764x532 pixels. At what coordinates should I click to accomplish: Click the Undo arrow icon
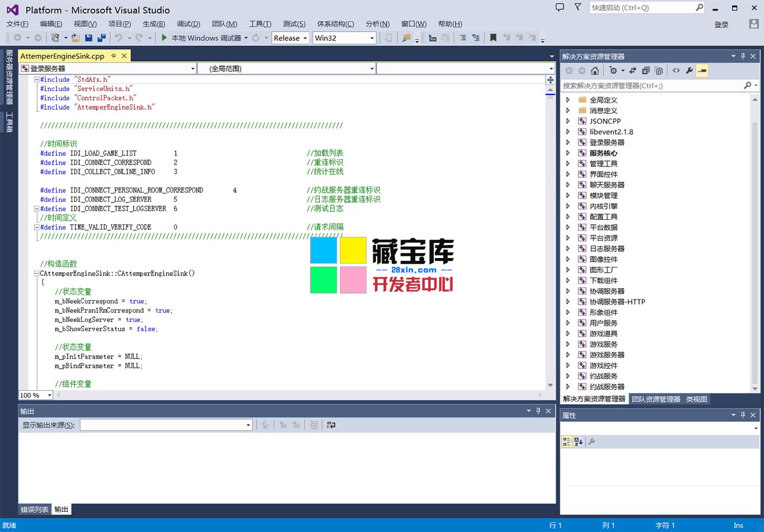pos(118,38)
